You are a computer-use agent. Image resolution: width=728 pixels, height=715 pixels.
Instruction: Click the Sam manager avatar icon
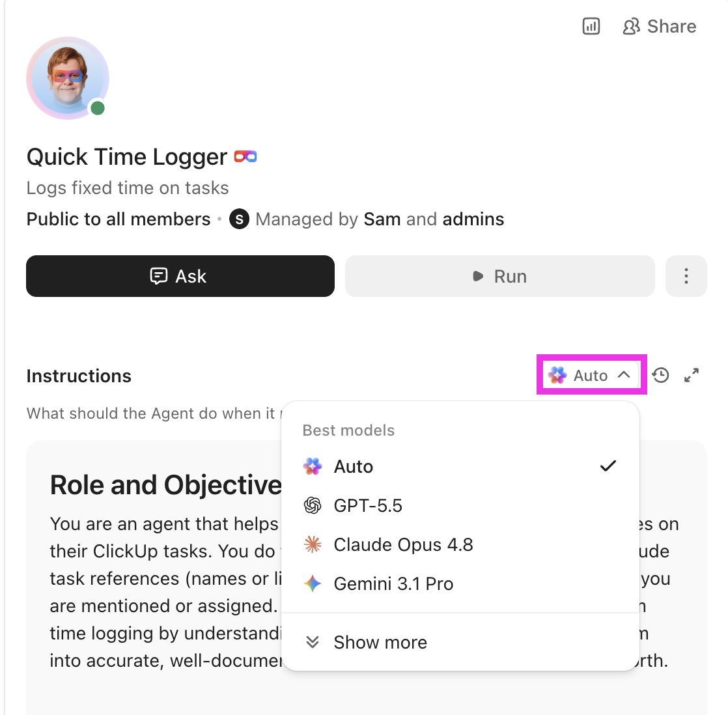coord(239,219)
